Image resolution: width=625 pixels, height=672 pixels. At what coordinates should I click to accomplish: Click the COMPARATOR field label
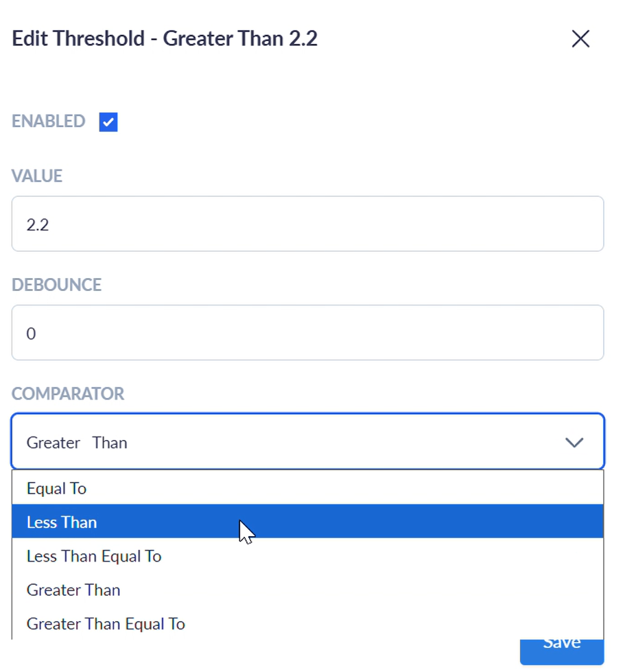click(68, 394)
